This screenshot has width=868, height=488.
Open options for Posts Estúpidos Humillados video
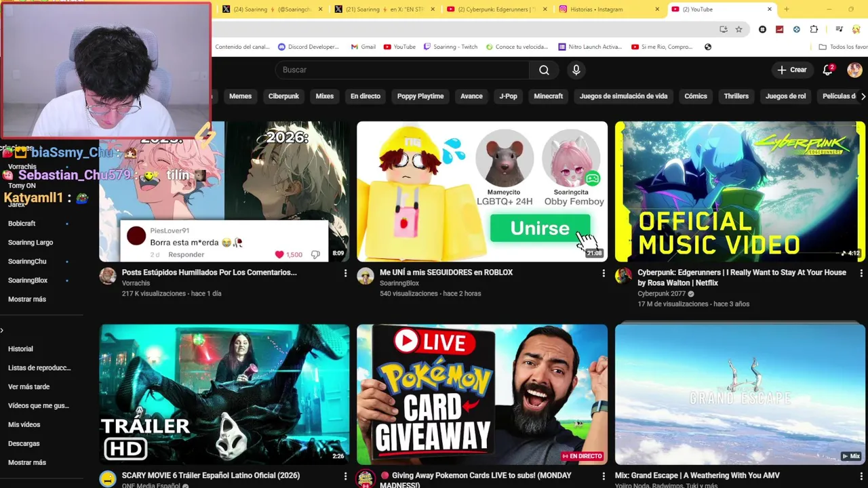coord(345,273)
